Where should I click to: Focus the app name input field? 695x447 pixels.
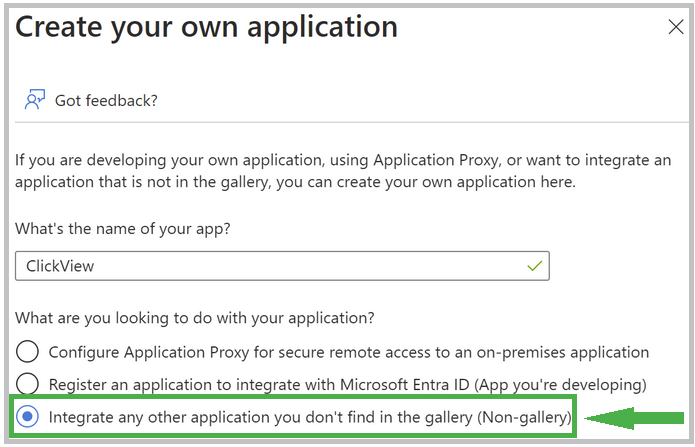(282, 266)
